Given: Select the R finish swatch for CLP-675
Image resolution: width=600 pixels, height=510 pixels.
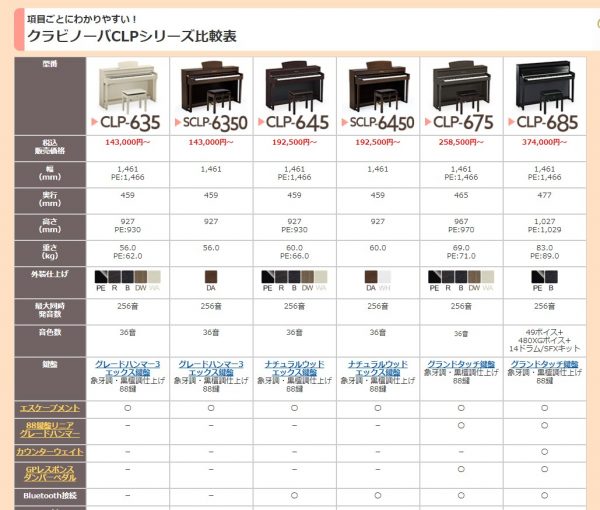Looking at the screenshot, I should click(448, 277).
